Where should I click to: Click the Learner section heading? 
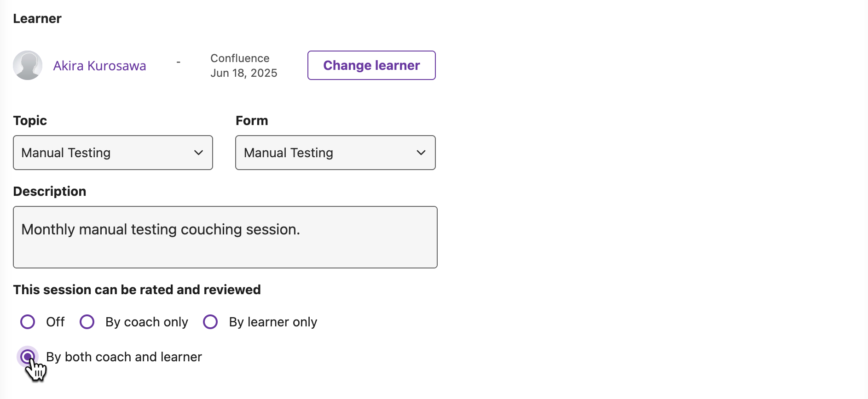[37, 18]
